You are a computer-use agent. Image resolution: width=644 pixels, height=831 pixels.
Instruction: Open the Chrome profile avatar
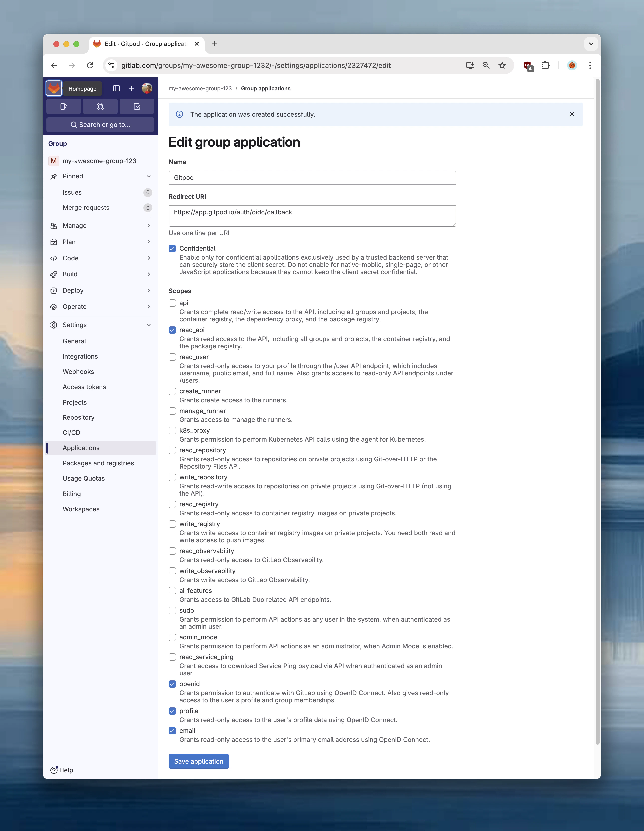click(x=572, y=65)
